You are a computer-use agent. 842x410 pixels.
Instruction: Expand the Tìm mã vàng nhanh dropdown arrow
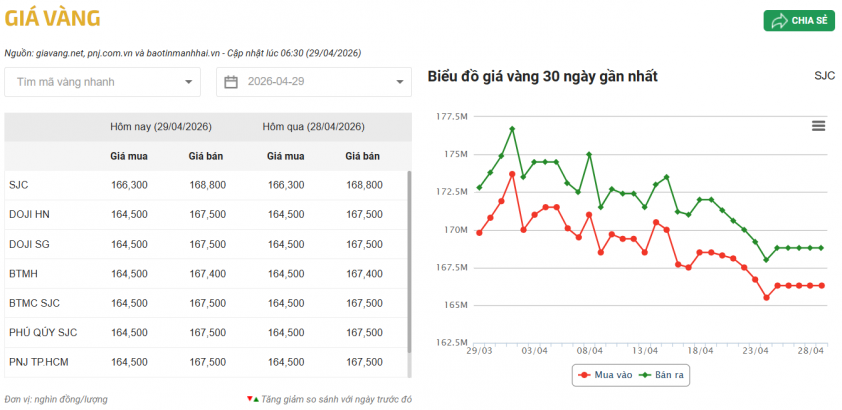click(x=188, y=82)
